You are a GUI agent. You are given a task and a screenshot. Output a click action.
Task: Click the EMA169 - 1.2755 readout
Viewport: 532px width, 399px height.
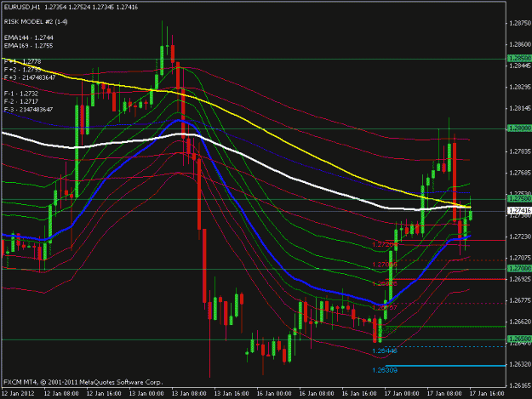(28, 46)
